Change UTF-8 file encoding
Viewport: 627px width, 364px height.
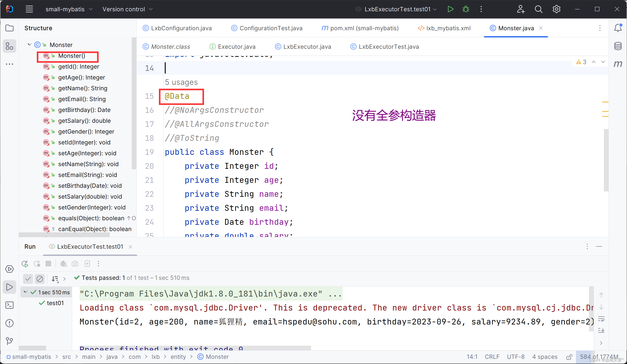(516, 357)
